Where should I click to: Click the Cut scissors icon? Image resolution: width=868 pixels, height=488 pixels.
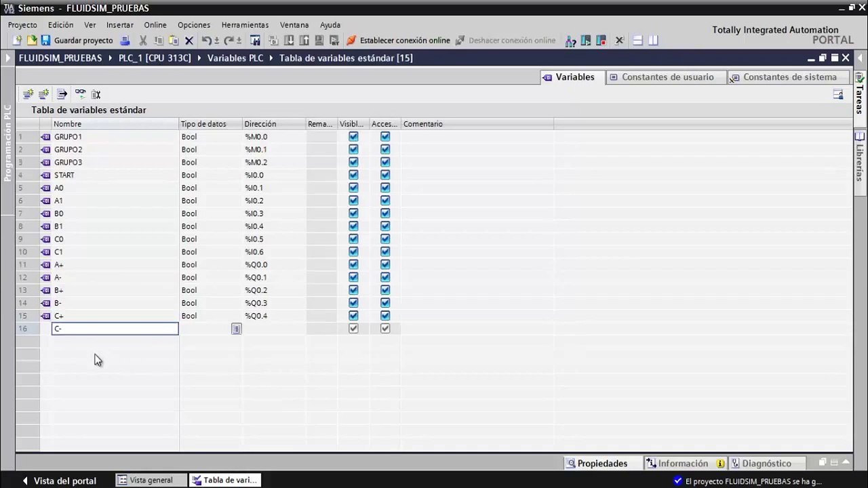143,41
